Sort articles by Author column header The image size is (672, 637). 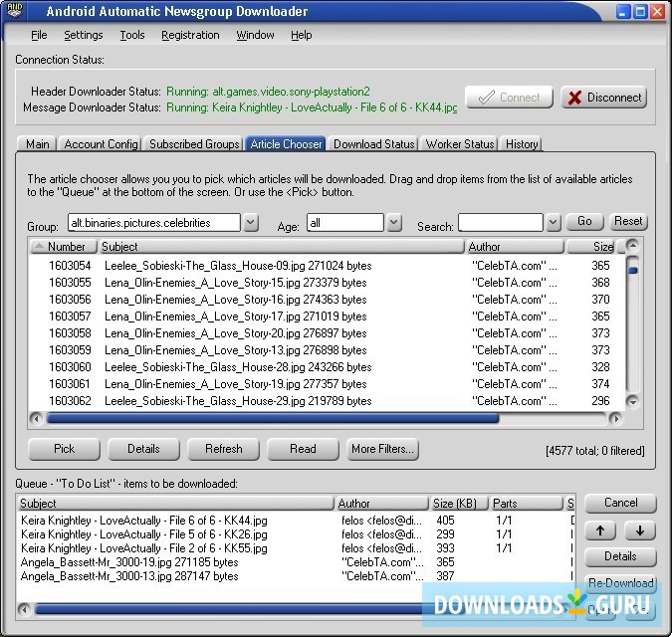pyautogui.click(x=515, y=247)
